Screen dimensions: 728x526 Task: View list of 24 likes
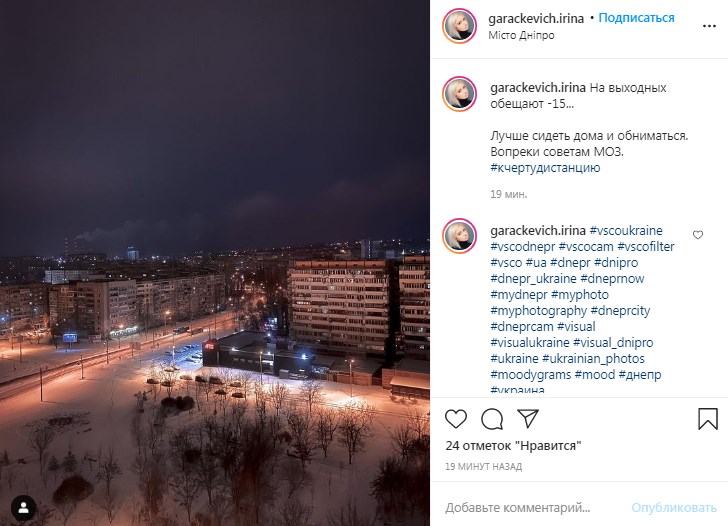click(x=513, y=446)
